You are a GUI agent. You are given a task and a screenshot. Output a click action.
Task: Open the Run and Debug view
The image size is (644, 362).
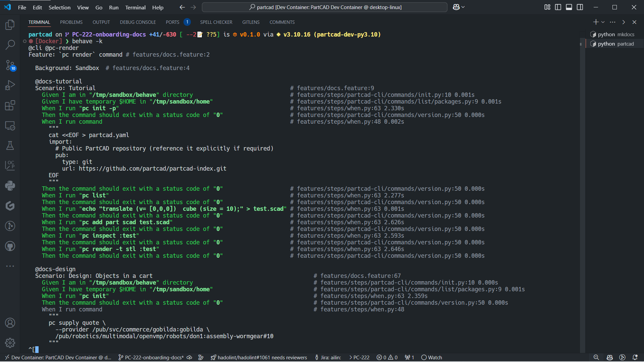10,85
